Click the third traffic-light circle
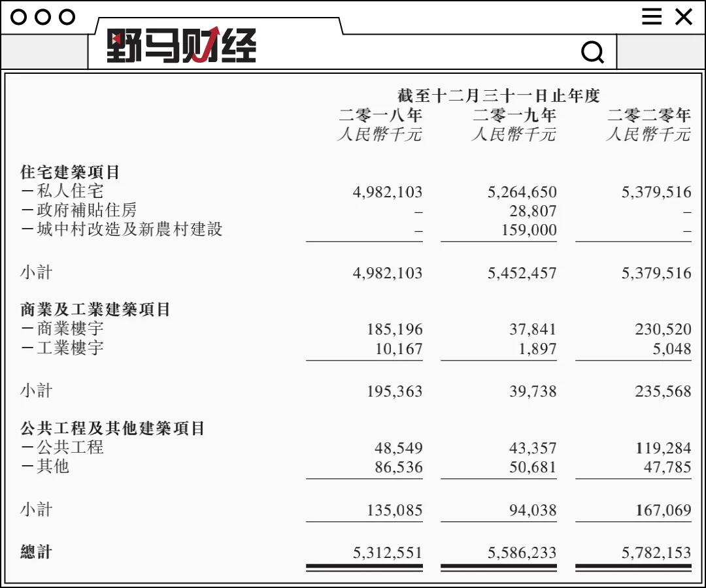The image size is (706, 588). tap(65, 17)
